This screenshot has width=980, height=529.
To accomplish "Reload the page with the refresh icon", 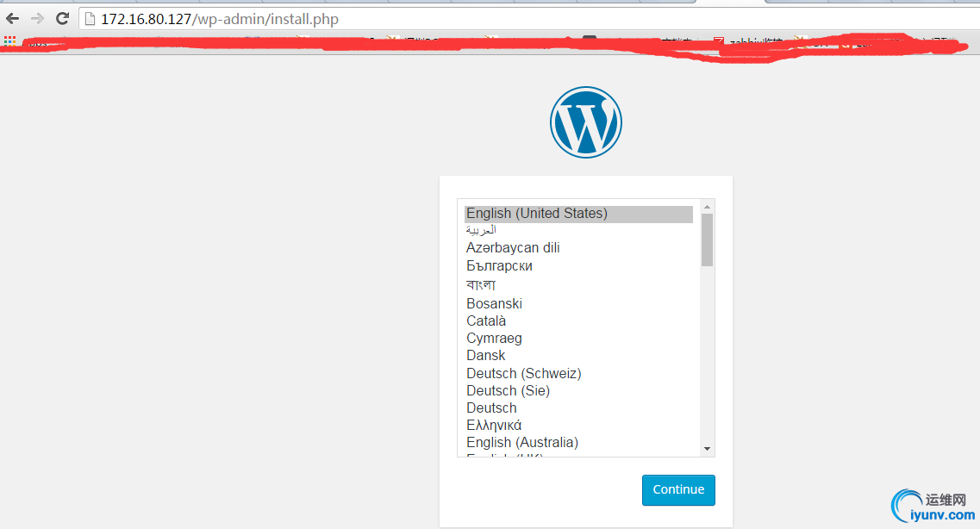I will 62,19.
